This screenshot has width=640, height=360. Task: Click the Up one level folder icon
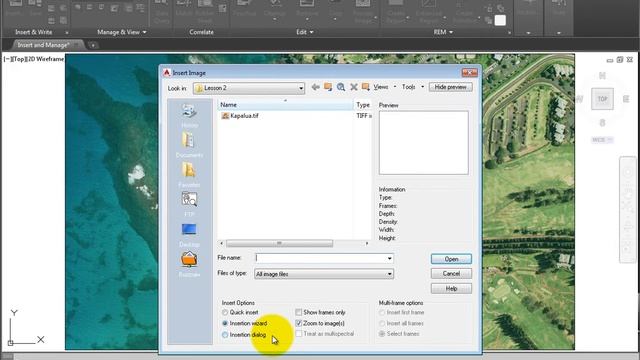pyautogui.click(x=328, y=87)
